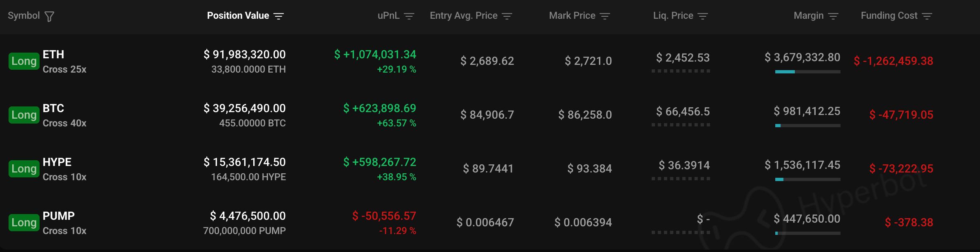Viewport: 980px width, 252px height.
Task: Click the ETH Long badge
Action: coord(24,61)
